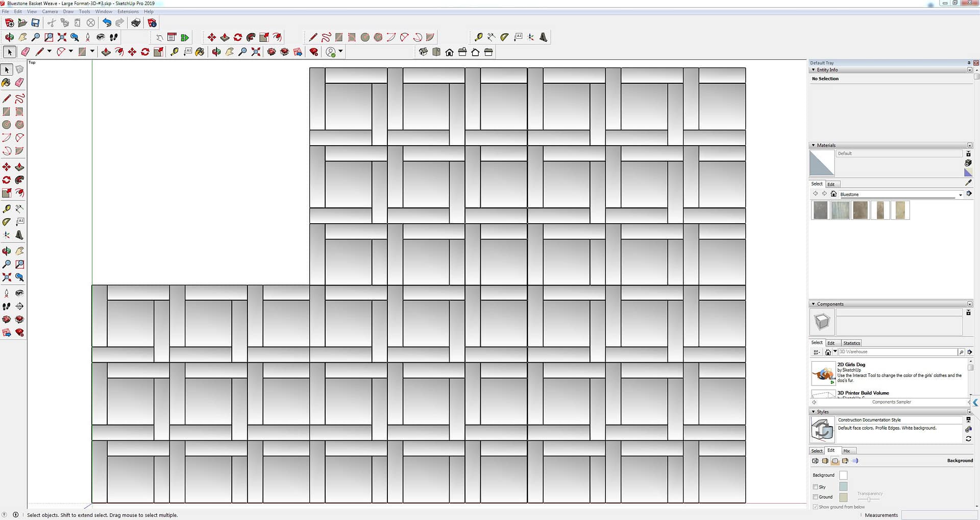980x520 pixels.
Task: Switch to the Statistics tab in Components
Action: coord(851,343)
